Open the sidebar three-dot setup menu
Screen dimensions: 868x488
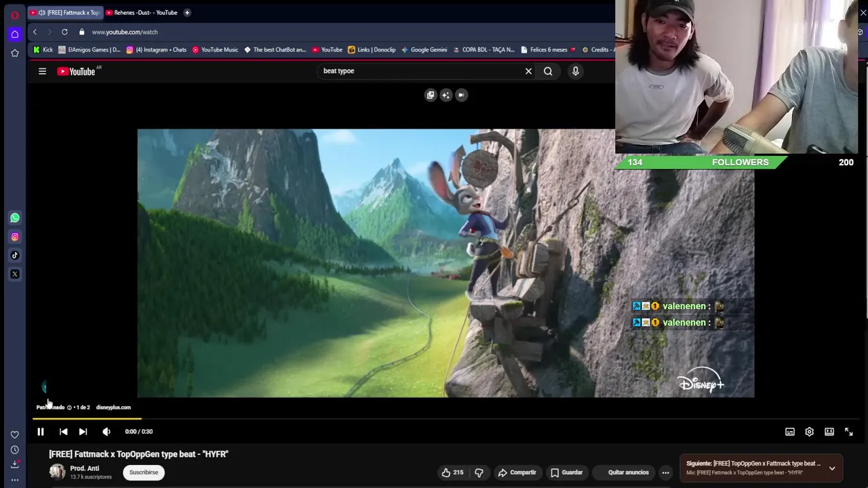[x=15, y=480]
